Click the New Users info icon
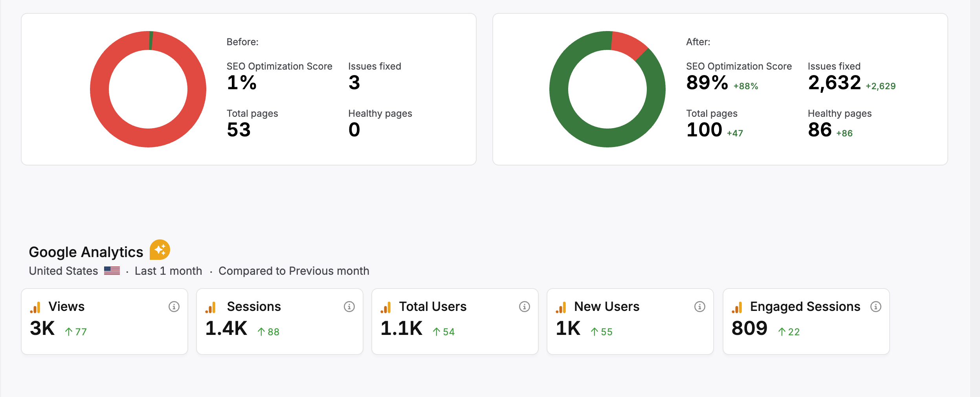This screenshot has width=980, height=397. pos(699,307)
